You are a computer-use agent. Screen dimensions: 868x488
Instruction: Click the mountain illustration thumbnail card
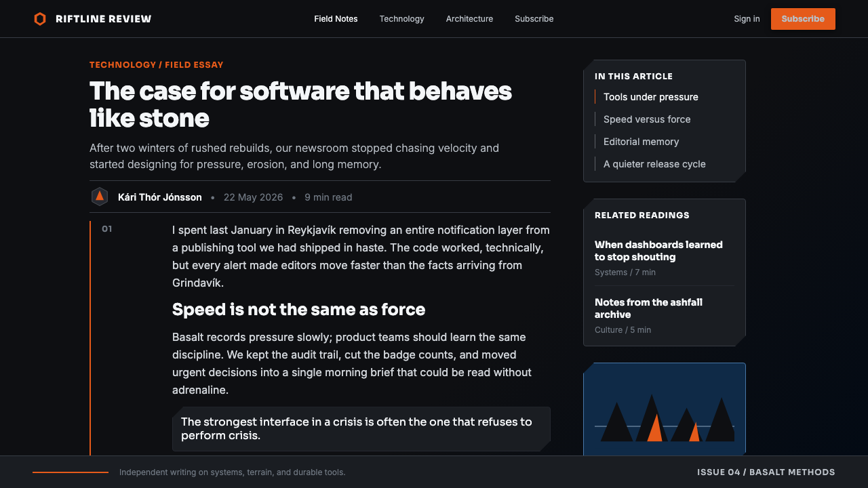(x=665, y=409)
